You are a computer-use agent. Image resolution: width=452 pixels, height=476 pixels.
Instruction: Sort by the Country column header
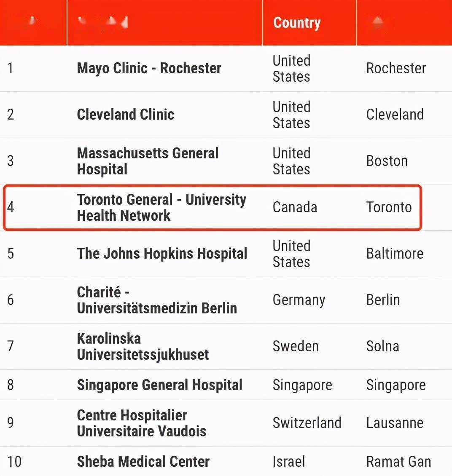(297, 23)
